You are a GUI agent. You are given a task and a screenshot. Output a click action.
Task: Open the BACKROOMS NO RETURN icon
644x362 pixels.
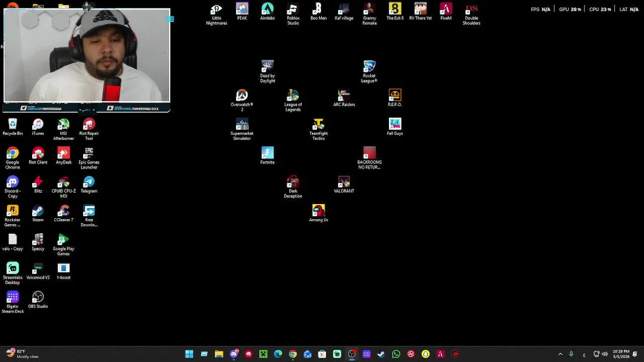(x=369, y=158)
